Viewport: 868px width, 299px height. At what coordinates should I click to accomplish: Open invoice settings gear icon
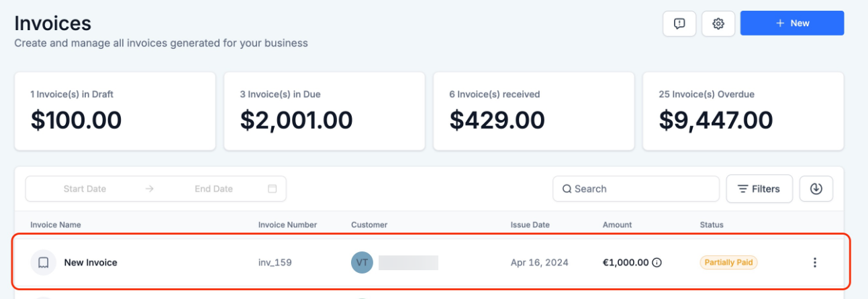(718, 23)
